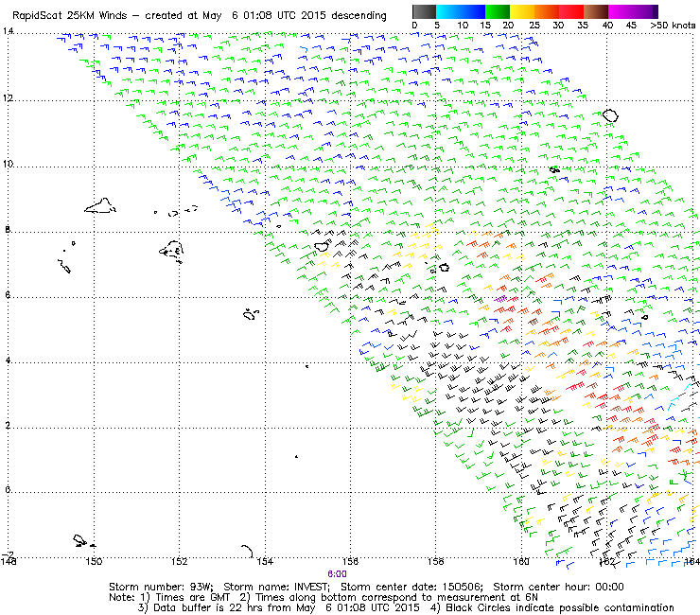Click the note 'Times are GMT'
The height and width of the screenshot is (615, 700).
(x=192, y=598)
